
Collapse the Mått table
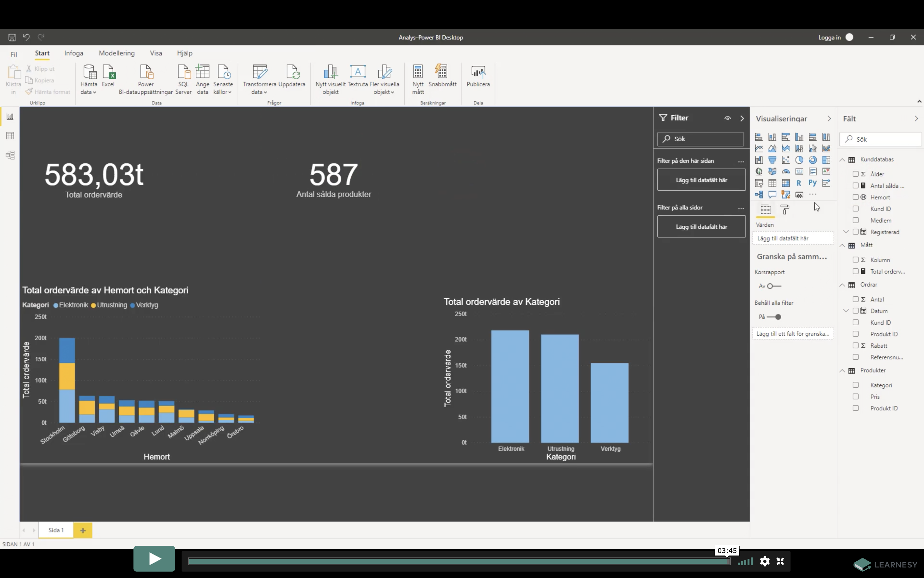[842, 245]
